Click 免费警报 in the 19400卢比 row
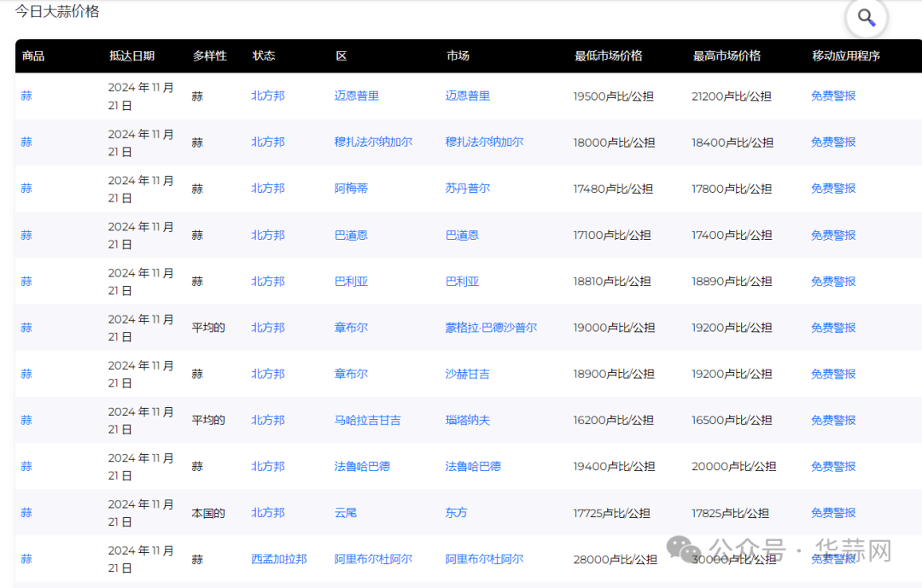The height and width of the screenshot is (588, 922). click(x=833, y=466)
